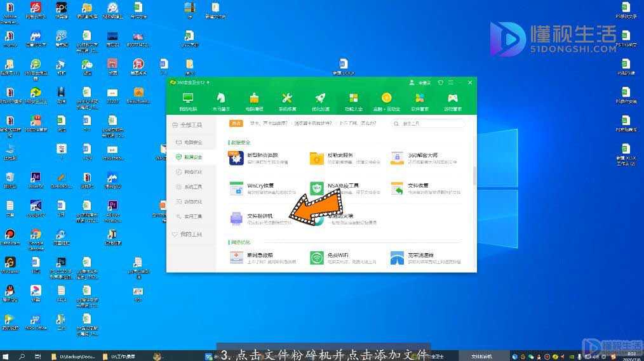
Task: Switch to D:\Backup\Docu... folder taskbar window
Action: point(73,357)
